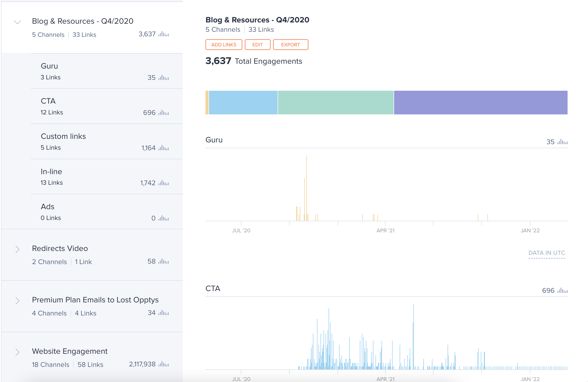Click chart icon in Guru graph header
Viewport: 588px width, 382px height.
click(x=562, y=142)
